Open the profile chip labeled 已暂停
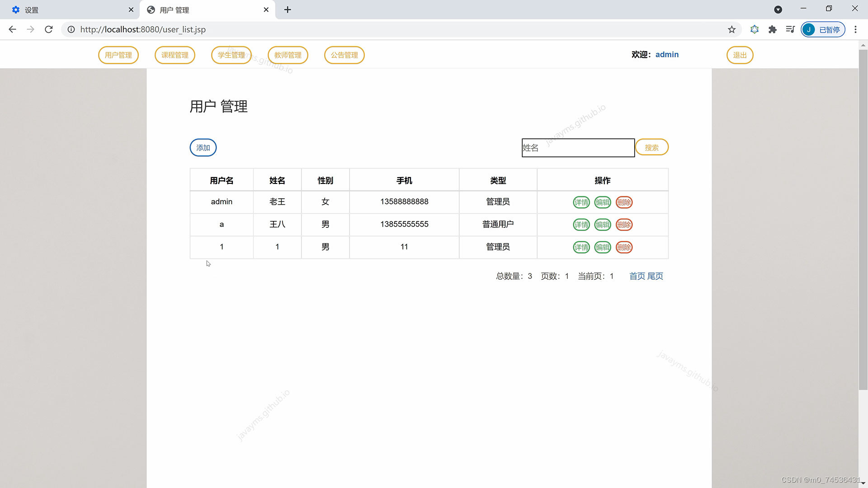 [823, 29]
